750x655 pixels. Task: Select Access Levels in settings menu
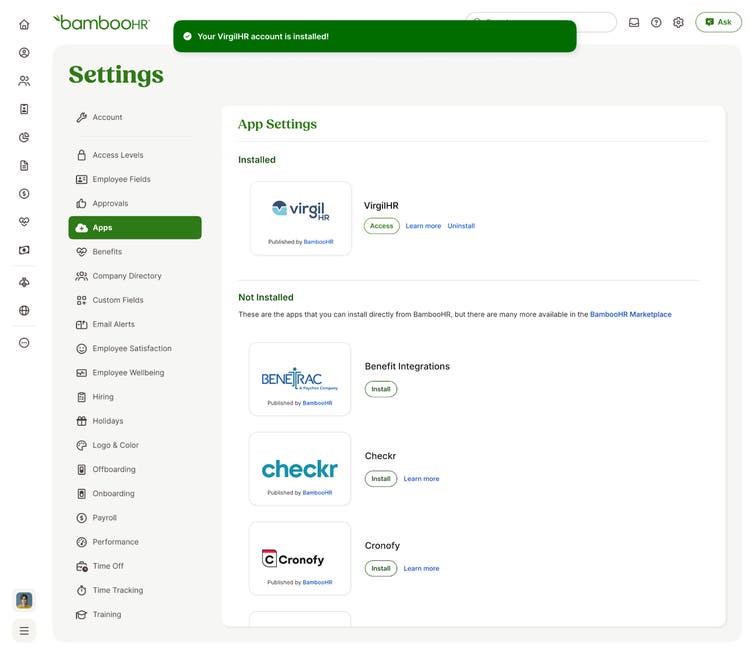tap(135, 155)
